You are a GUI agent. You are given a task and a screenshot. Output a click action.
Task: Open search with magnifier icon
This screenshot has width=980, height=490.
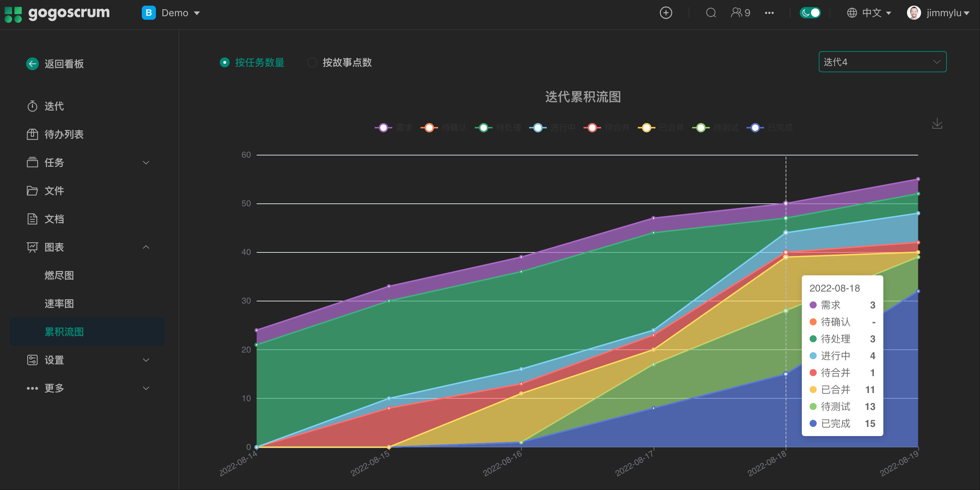pos(710,13)
